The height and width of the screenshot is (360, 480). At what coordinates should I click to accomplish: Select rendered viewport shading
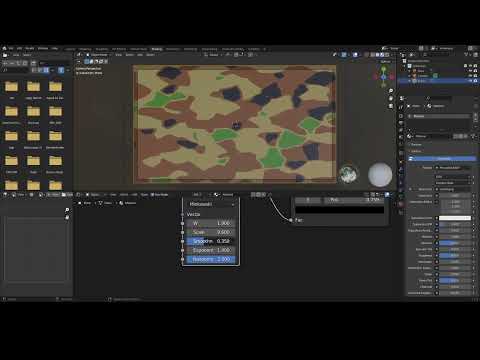pyautogui.click(x=387, y=55)
